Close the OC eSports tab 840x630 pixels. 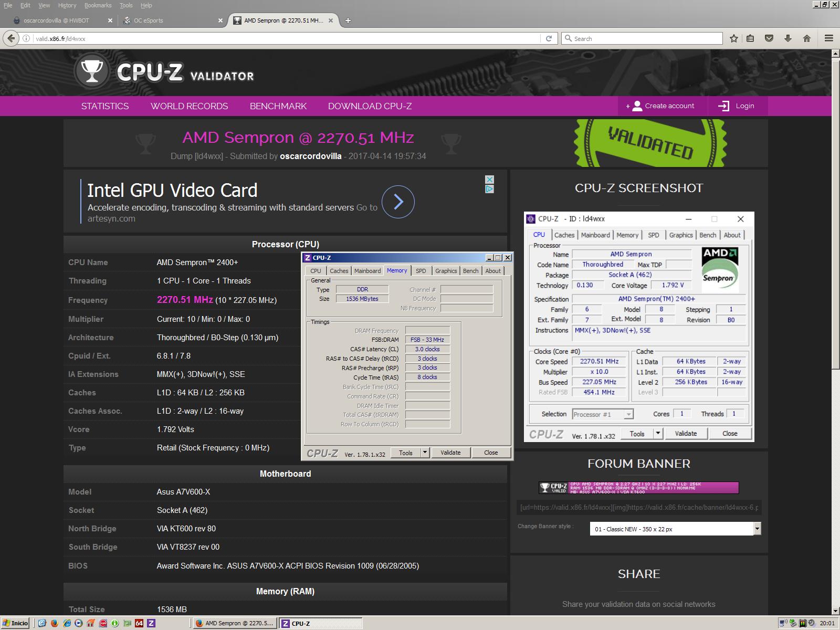(x=220, y=20)
